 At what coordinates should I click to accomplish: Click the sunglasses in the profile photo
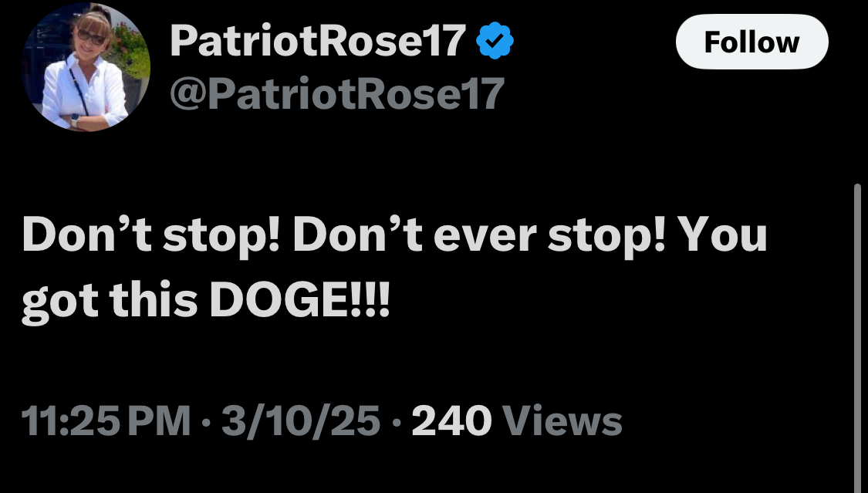91,38
